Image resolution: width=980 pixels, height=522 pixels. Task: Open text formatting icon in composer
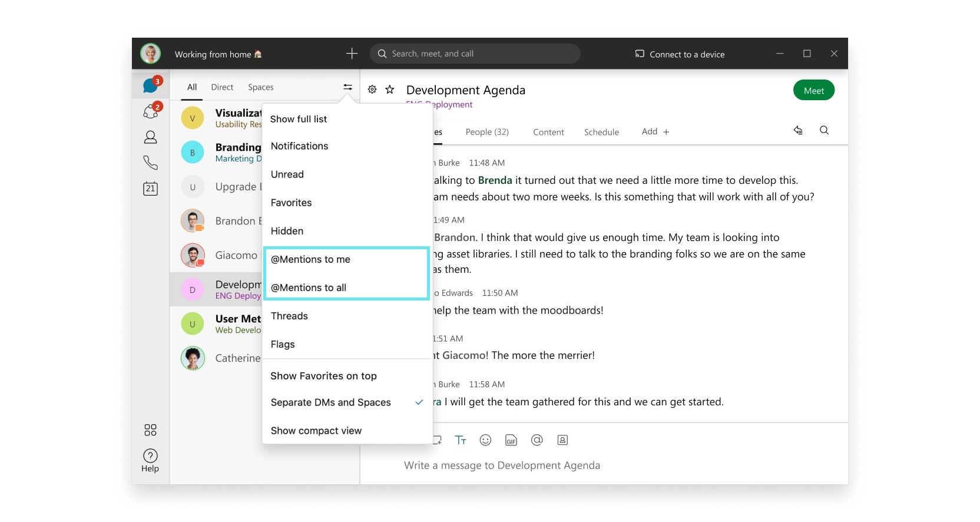click(461, 440)
